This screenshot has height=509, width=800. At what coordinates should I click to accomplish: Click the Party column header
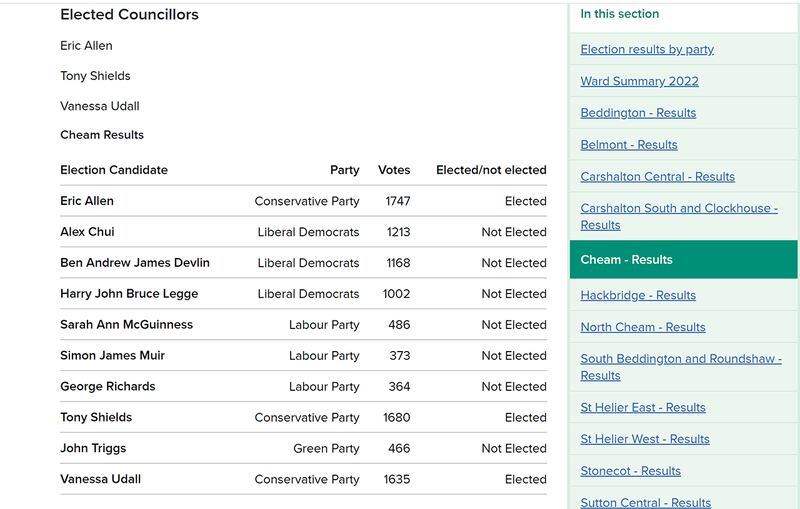[344, 170]
